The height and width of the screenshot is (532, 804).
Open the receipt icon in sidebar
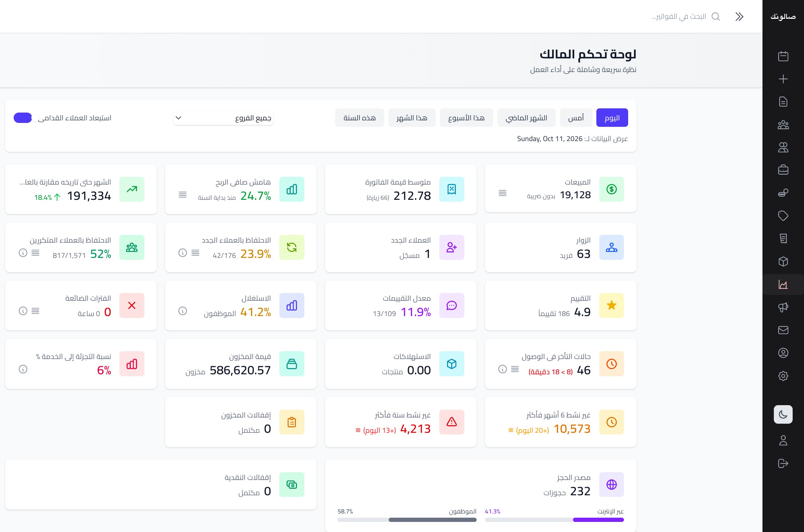coord(783,238)
